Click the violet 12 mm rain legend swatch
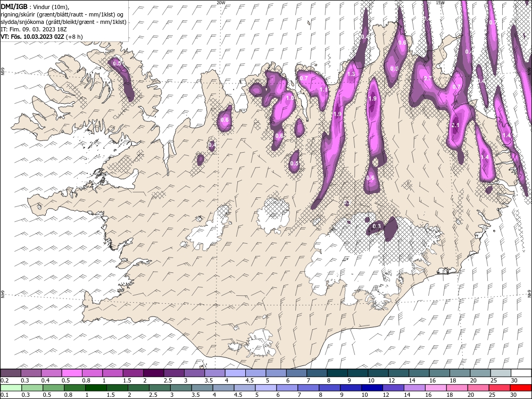The image size is (532, 399). tap(393, 388)
